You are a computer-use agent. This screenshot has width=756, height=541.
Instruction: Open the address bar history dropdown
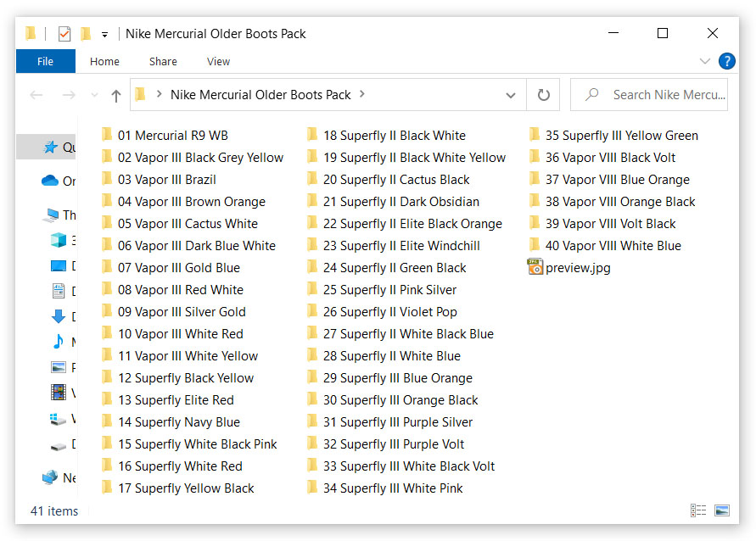point(511,95)
